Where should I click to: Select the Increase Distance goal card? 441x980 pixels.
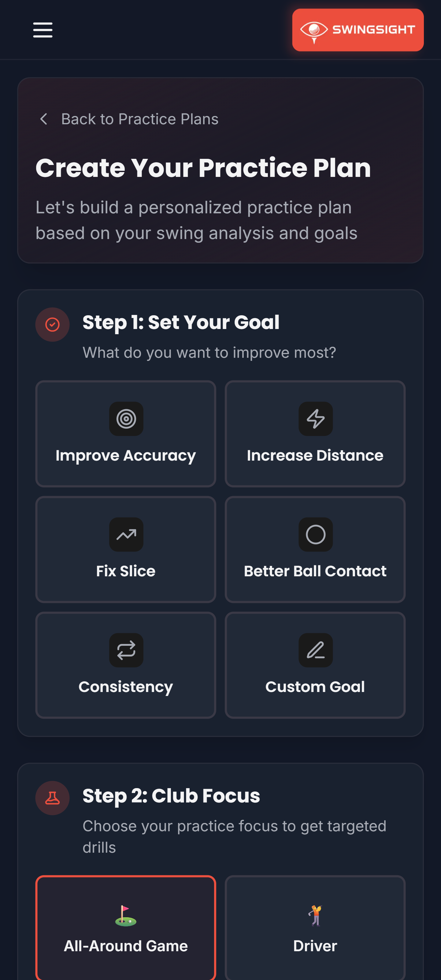coord(315,434)
